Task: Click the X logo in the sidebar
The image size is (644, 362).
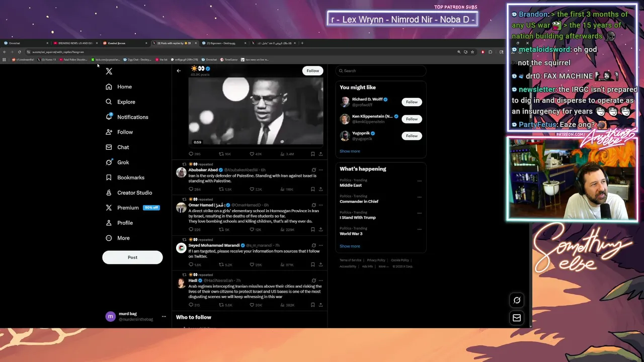Action: [x=109, y=71]
